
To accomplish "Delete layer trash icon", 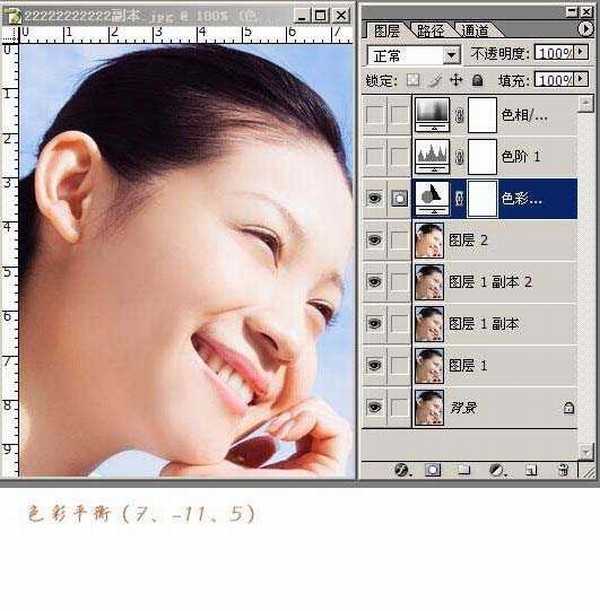I will (x=563, y=470).
